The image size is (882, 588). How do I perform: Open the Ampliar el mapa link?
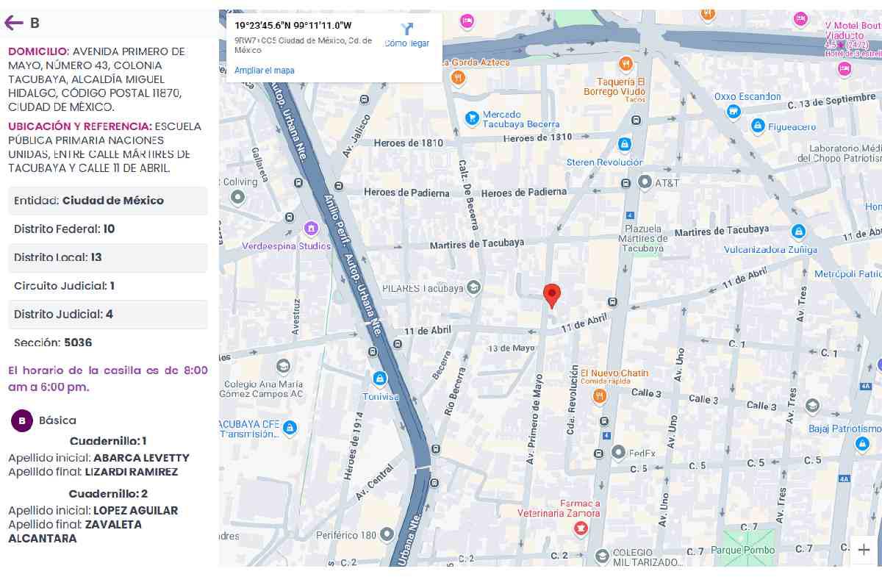click(265, 71)
